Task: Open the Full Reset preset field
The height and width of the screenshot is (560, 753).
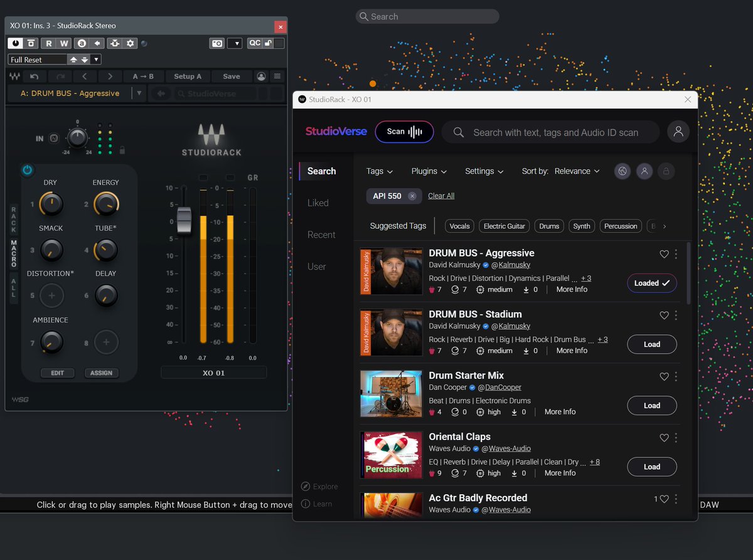Action: coord(37,60)
